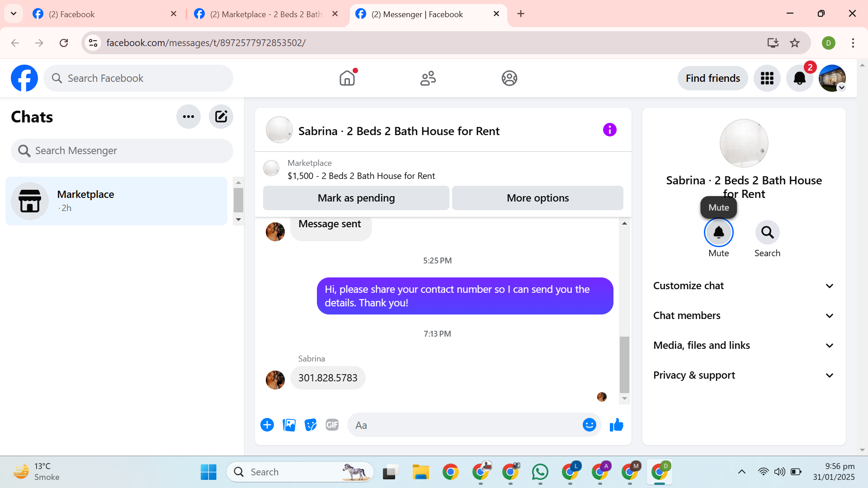
Task: Click Find friends button
Action: pyautogui.click(x=713, y=78)
